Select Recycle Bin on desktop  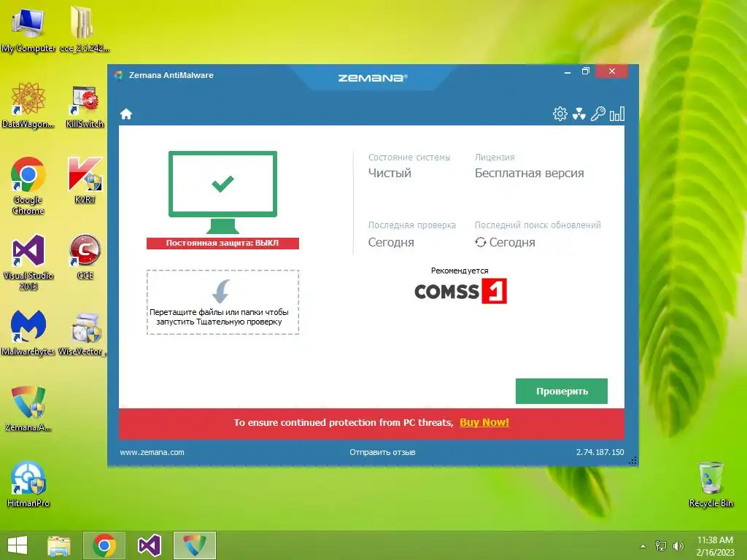point(711,484)
